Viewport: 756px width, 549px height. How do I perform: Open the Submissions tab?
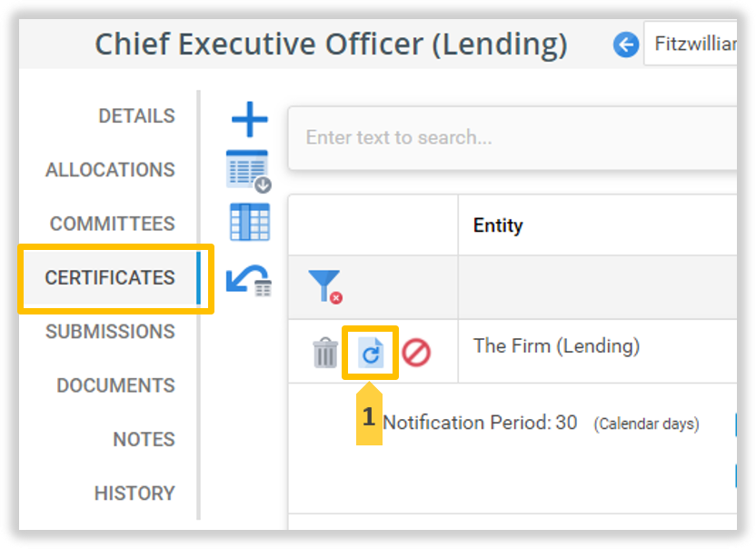[x=110, y=331]
